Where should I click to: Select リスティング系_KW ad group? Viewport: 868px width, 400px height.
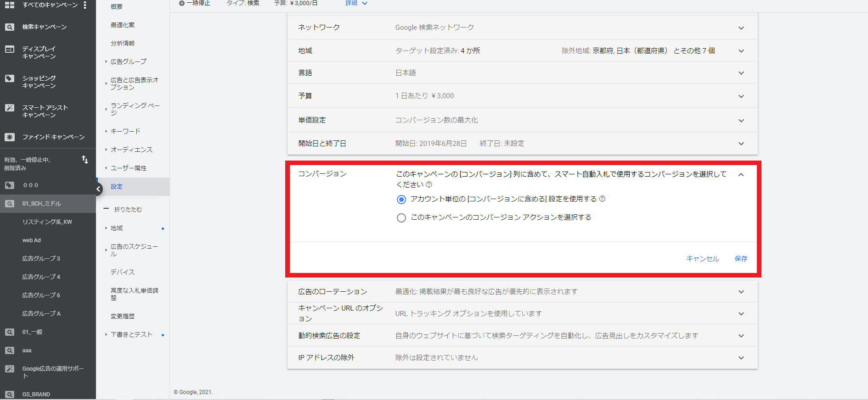[47, 222]
